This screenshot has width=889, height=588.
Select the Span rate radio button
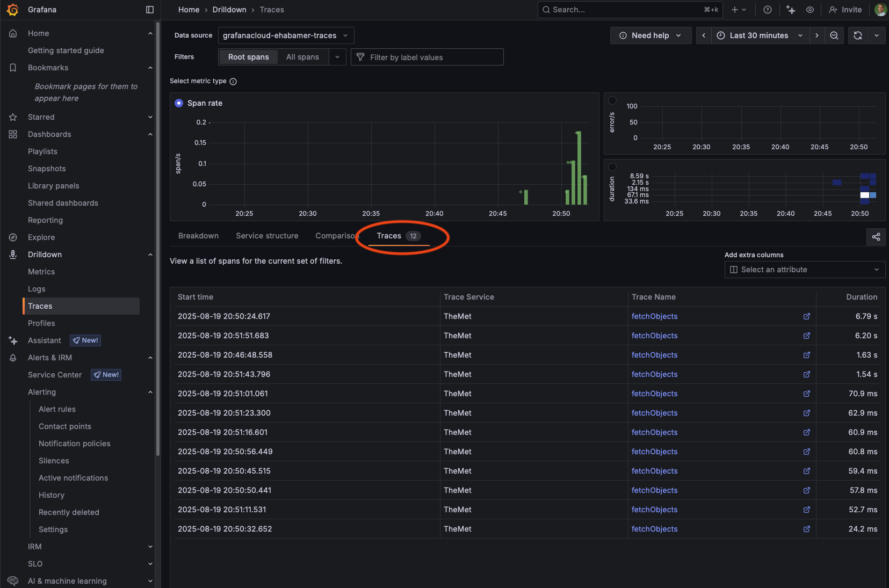tap(179, 103)
